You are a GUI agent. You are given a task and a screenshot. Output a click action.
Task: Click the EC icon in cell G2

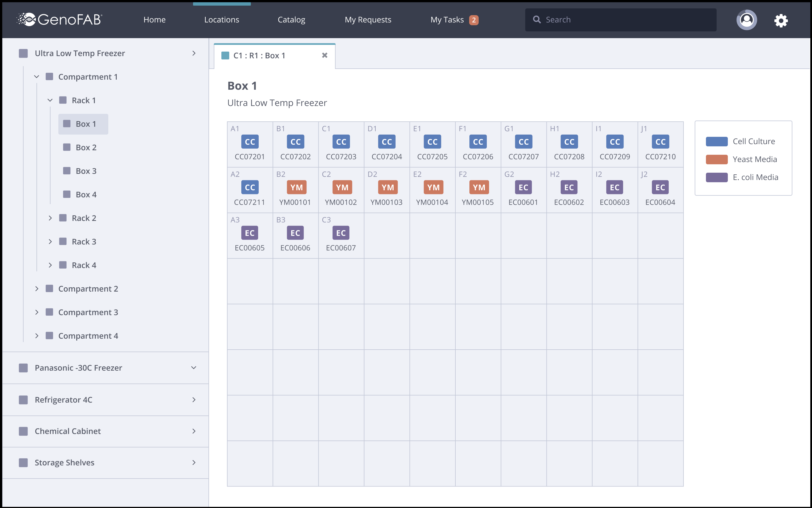tap(523, 188)
